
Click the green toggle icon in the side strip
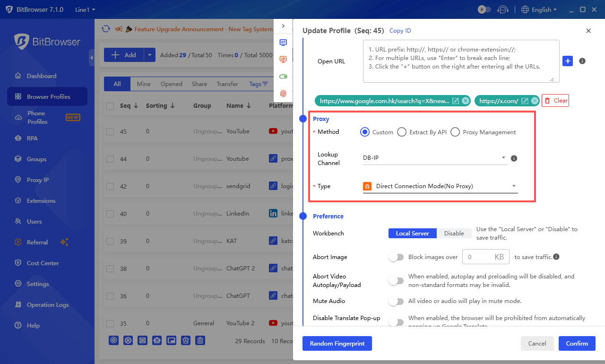click(283, 76)
